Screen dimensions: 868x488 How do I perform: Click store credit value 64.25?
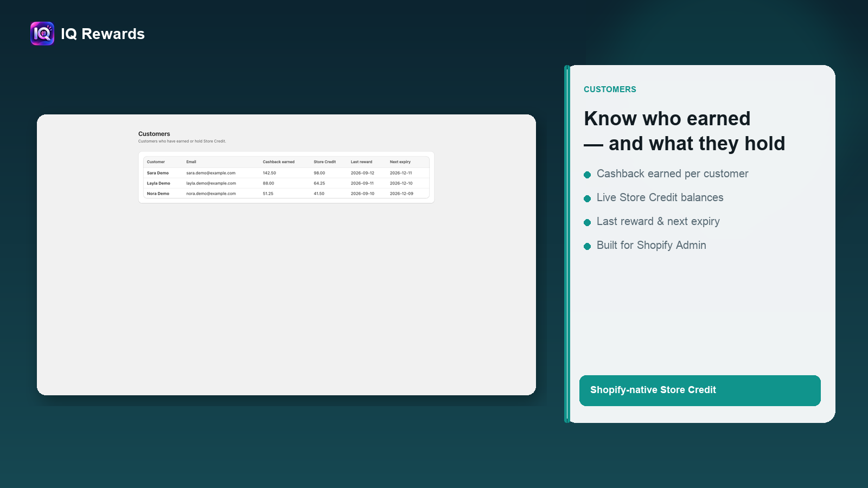click(x=319, y=183)
